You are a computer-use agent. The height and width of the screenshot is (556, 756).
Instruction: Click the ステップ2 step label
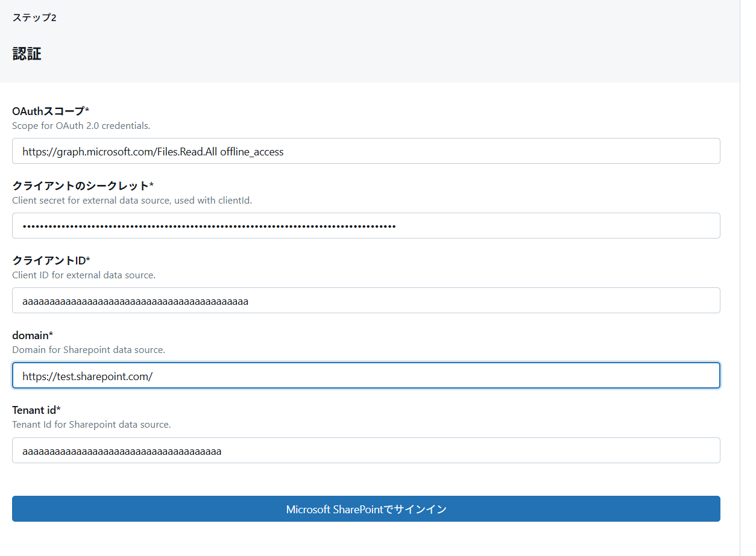click(34, 17)
